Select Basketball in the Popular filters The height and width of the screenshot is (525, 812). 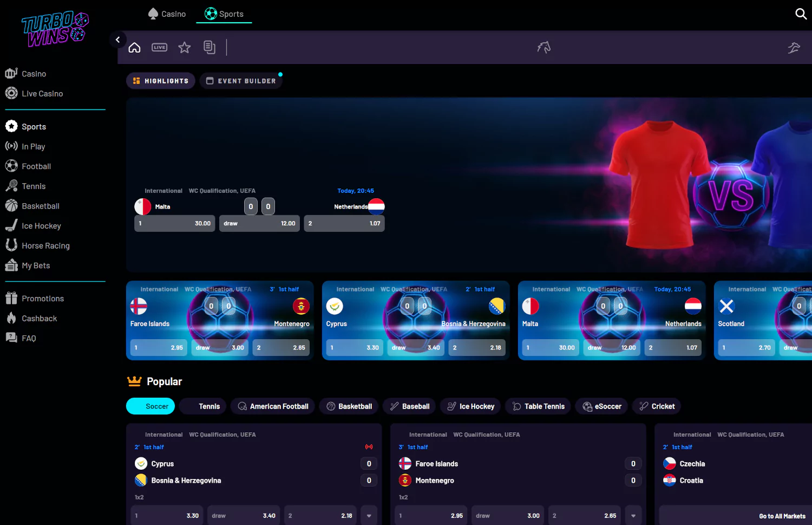pyautogui.click(x=349, y=406)
